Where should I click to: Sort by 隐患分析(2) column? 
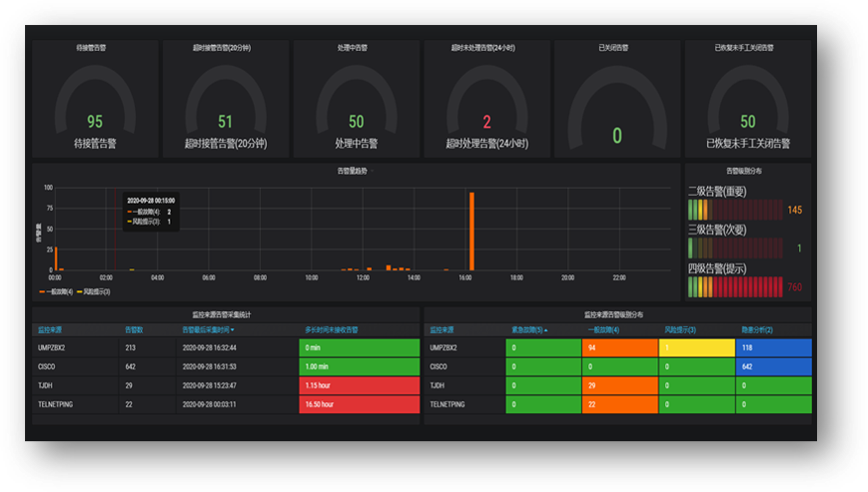click(x=757, y=330)
